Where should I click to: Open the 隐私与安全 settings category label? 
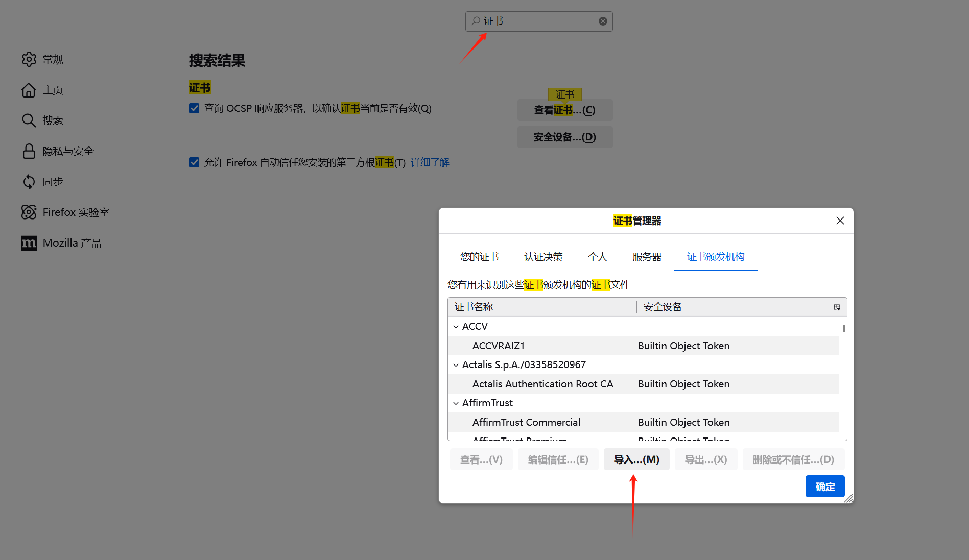pos(68,151)
